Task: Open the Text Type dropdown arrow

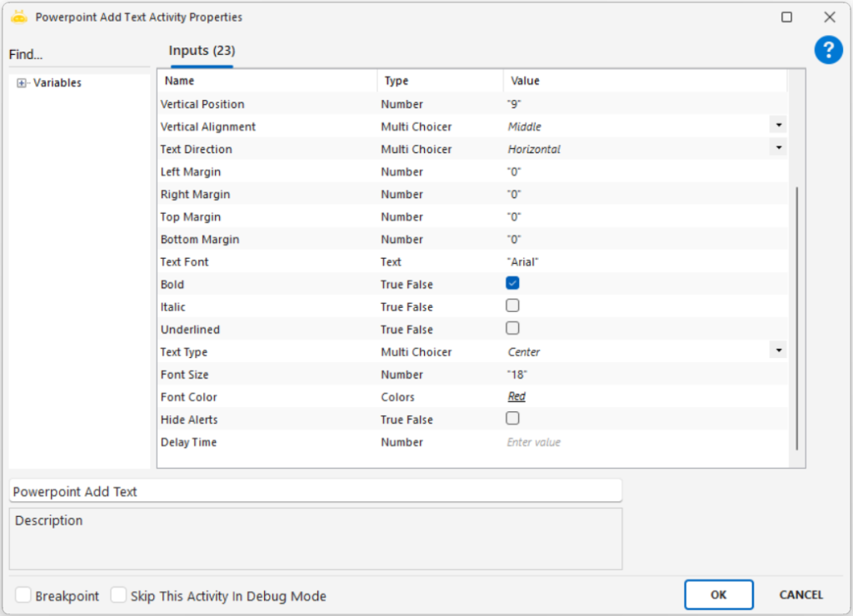Action: tap(778, 350)
